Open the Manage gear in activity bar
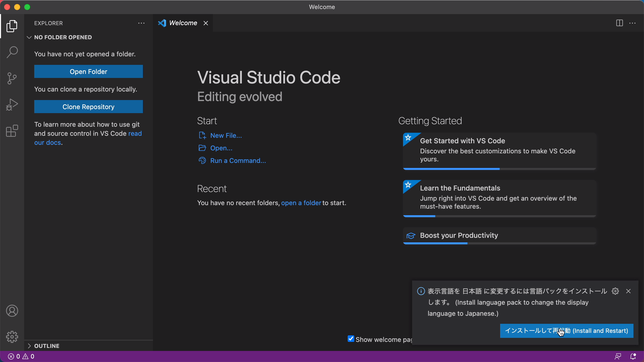Image resolution: width=644 pixels, height=362 pixels. [12, 337]
